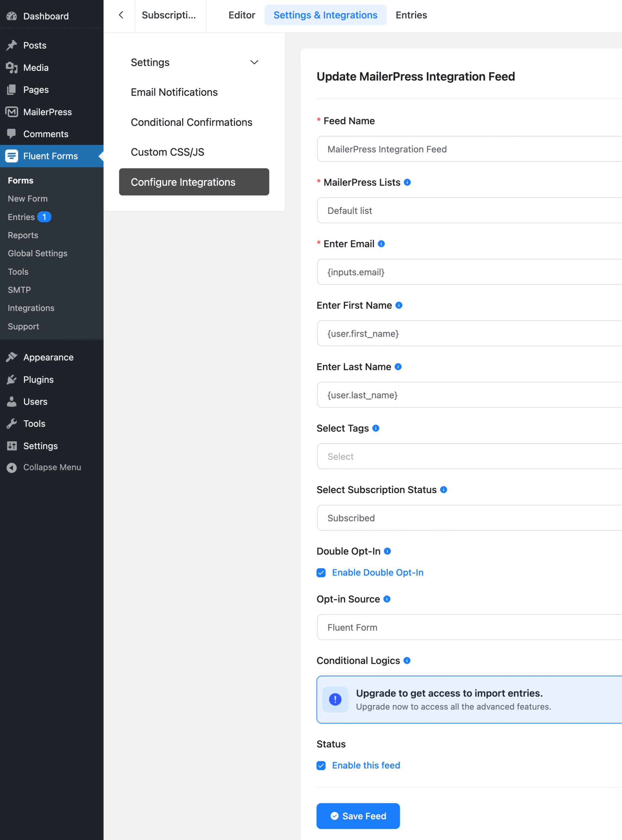Click the back chevron beside Subscription title

120,15
